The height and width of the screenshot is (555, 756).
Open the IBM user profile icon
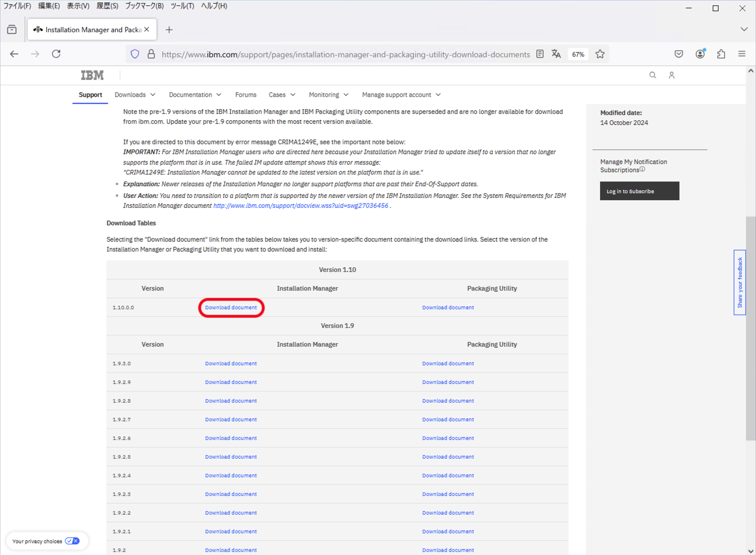pos(672,75)
